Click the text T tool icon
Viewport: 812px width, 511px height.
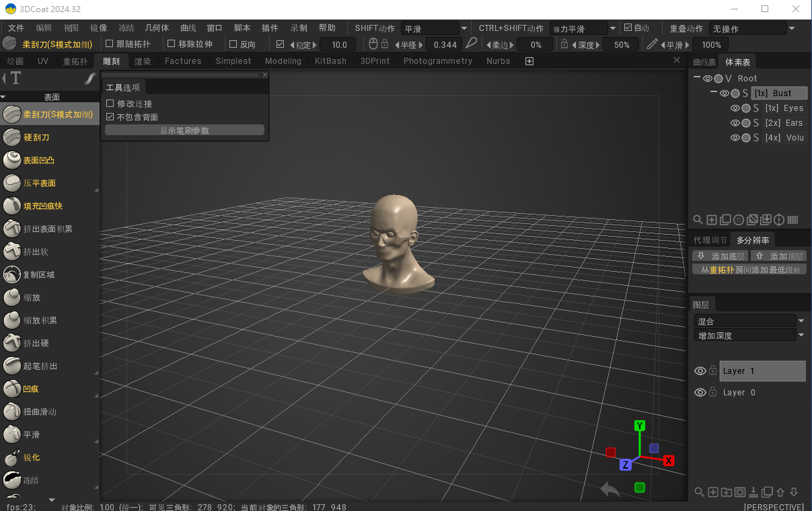pyautogui.click(x=15, y=78)
